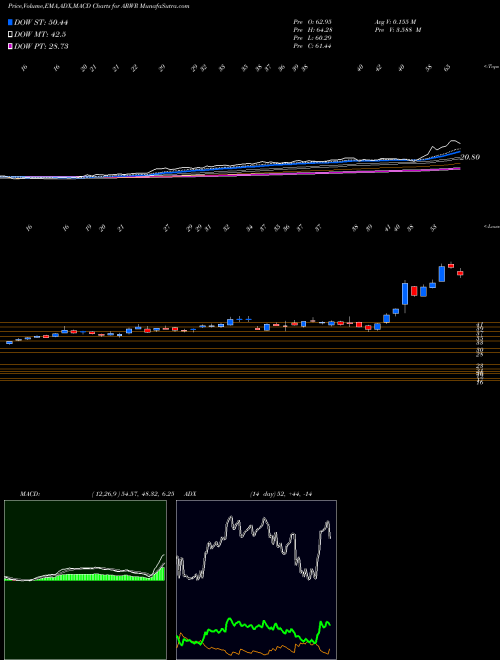Image resolution: width=500 pixels, height=660 pixels.
Task: Click the magenta DOW PT legend swatch
Action: click(11, 46)
